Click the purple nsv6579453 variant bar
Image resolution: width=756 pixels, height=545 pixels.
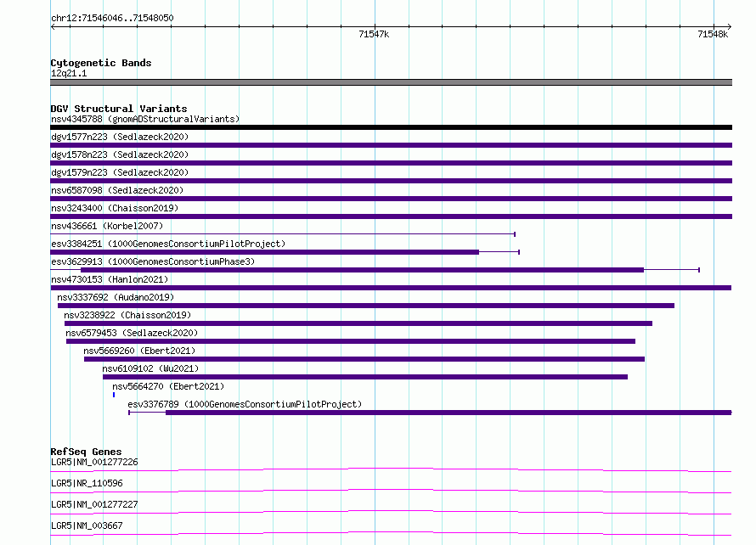pos(351,341)
